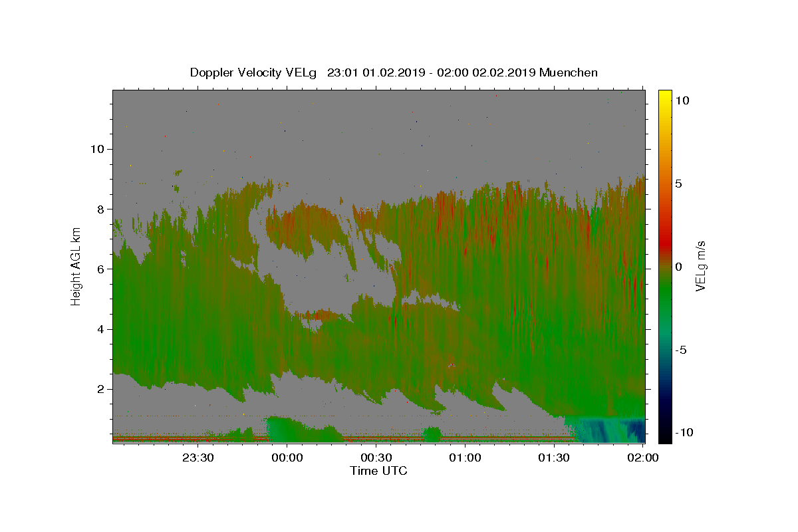This screenshot has height=532, width=798.
Task: Click the '01:00' time axis label
Action: point(465,458)
